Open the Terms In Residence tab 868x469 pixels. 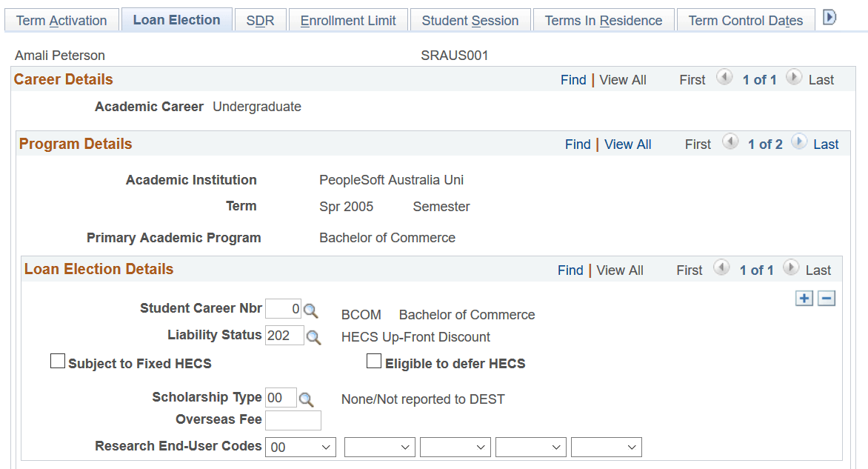pyautogui.click(x=603, y=20)
